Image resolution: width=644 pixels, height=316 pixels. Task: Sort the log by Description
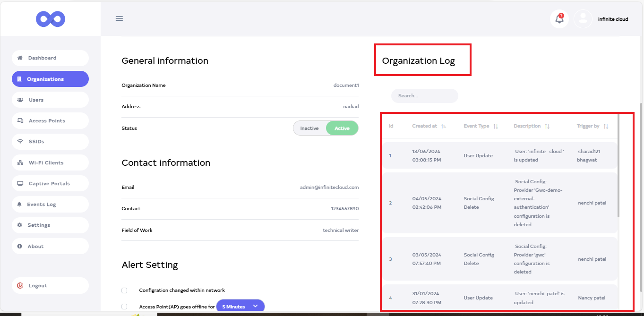547,126
